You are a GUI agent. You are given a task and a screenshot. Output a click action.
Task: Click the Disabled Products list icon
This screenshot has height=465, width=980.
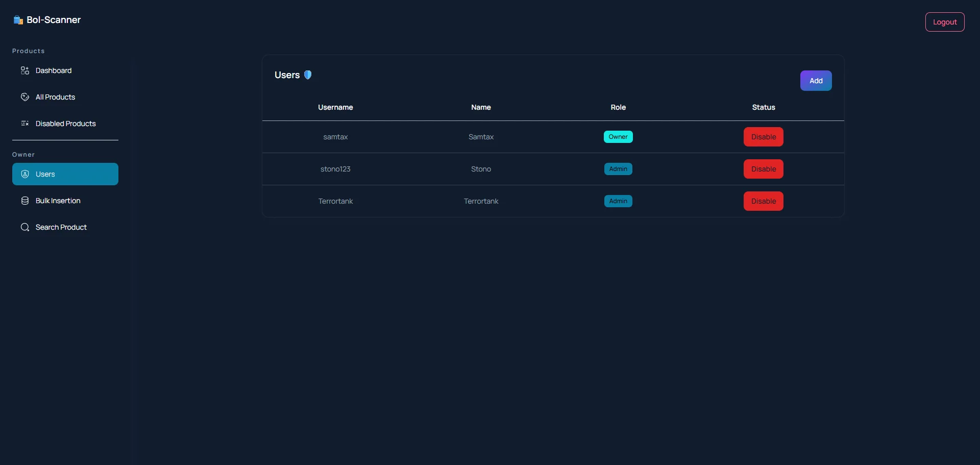click(24, 124)
